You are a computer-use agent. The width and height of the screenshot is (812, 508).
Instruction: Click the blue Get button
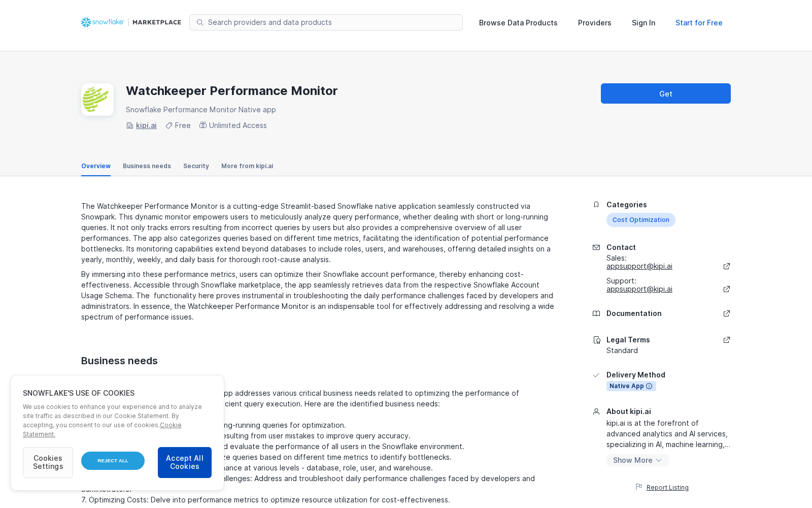pos(666,93)
